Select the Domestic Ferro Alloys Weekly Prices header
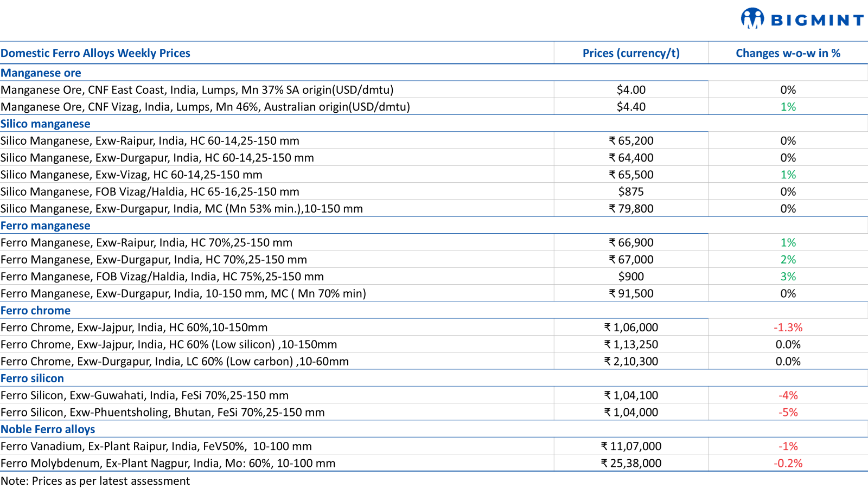The height and width of the screenshot is (488, 868). tap(95, 53)
